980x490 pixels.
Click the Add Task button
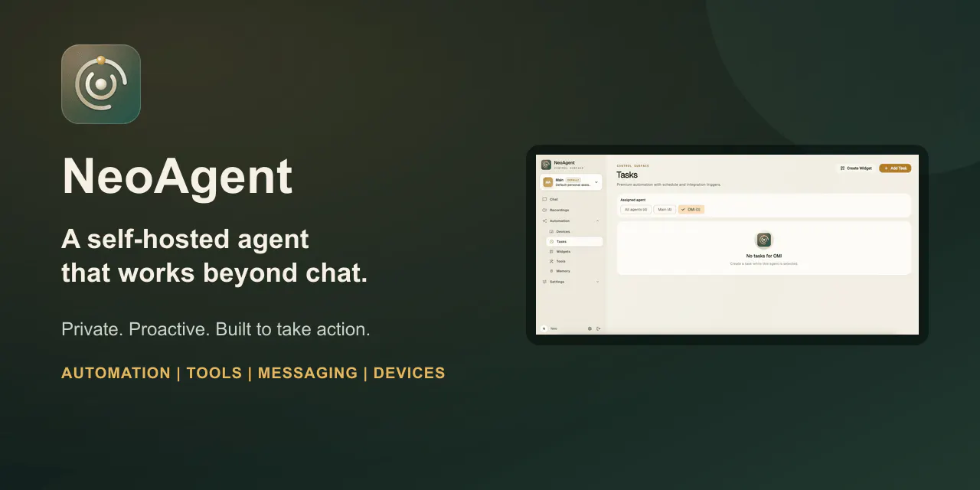pos(895,168)
